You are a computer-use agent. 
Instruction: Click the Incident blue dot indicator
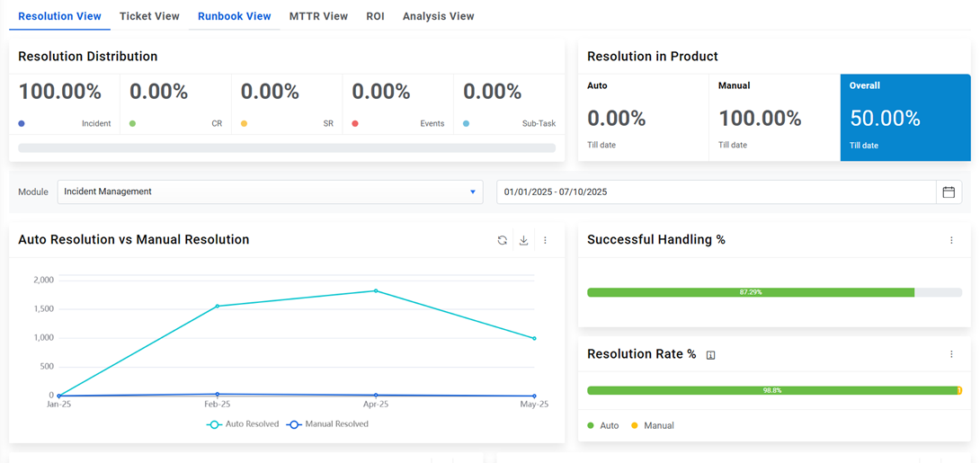(22, 123)
